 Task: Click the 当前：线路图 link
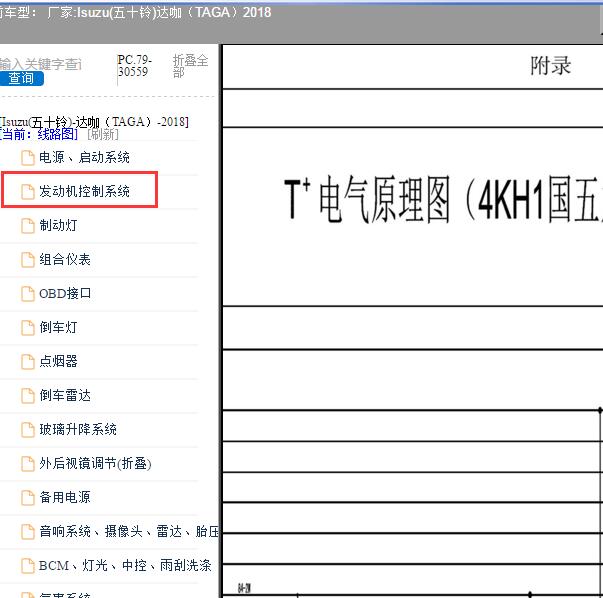[x=39, y=134]
